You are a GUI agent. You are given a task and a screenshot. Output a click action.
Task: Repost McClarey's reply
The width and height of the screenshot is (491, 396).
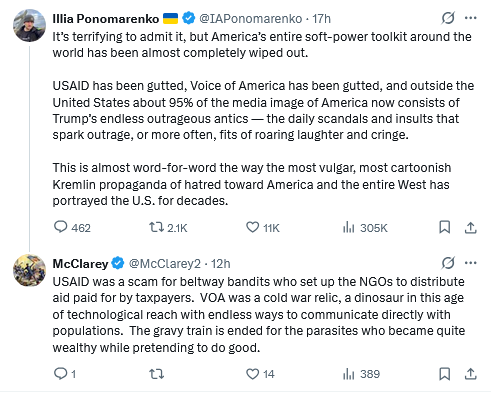[x=156, y=374]
